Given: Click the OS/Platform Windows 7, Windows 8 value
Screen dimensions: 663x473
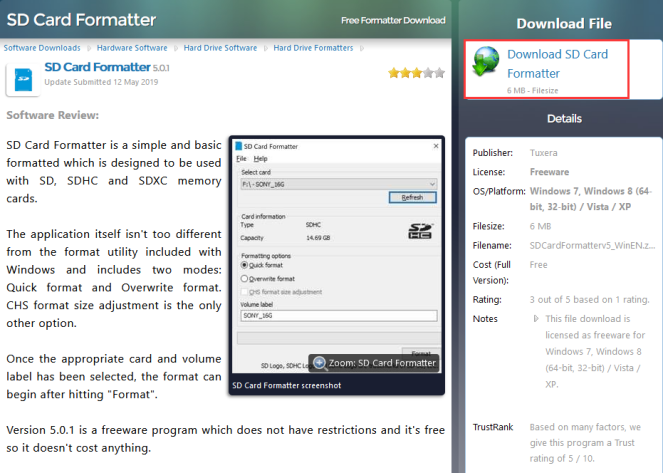Looking at the screenshot, I should [591, 199].
